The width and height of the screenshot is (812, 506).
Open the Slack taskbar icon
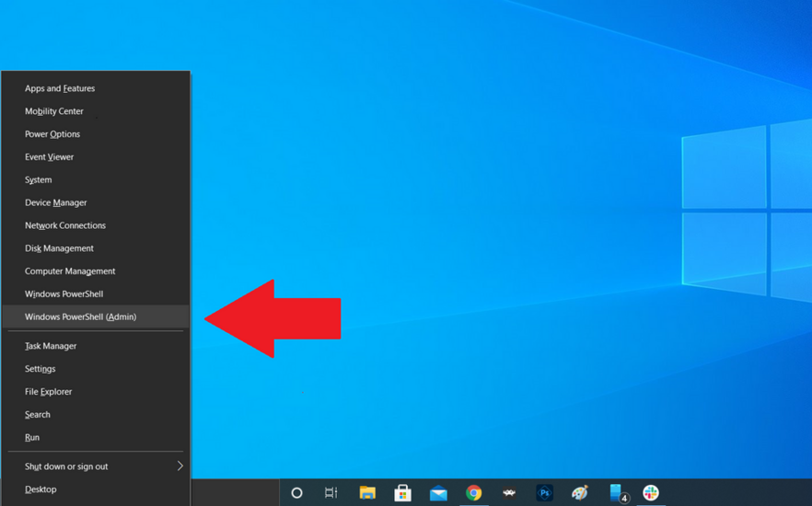(651, 493)
